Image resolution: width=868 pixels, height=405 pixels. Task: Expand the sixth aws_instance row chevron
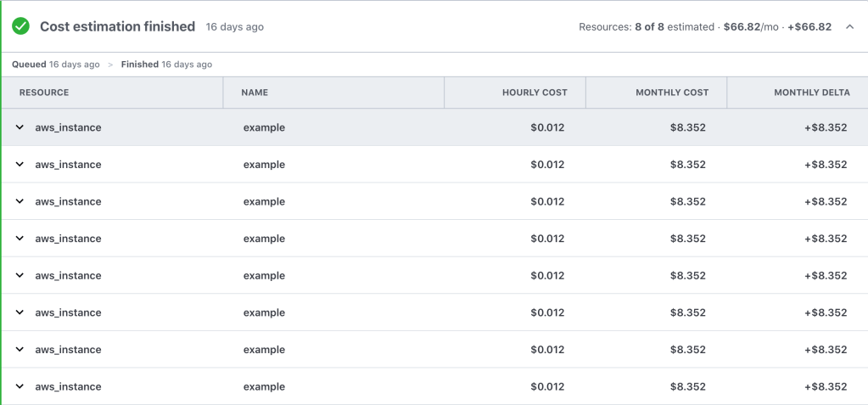tap(20, 312)
